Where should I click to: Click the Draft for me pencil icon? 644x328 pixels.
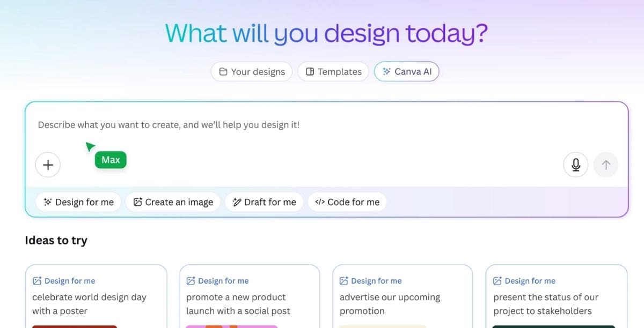236,202
